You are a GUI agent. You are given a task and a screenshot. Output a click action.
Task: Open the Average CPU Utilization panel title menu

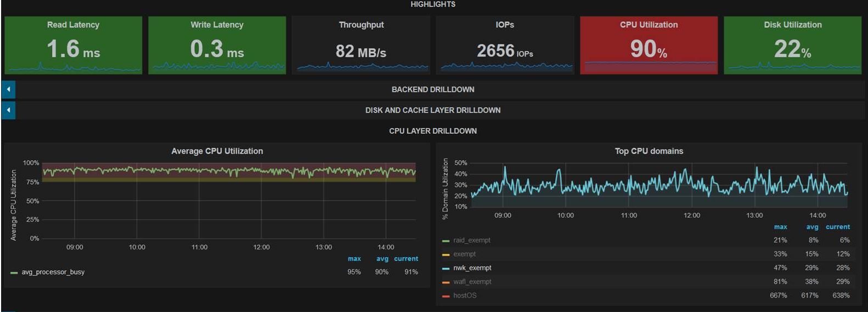[x=217, y=151]
